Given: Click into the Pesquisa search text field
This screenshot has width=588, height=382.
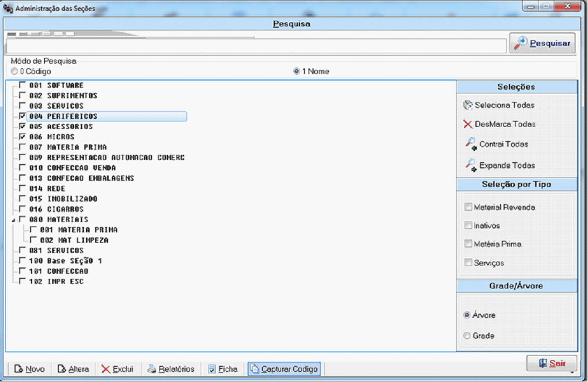Looking at the screenshot, I should click(x=256, y=46).
